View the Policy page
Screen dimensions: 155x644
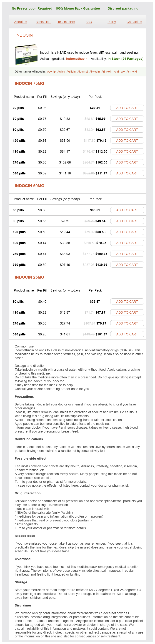[112, 22]
